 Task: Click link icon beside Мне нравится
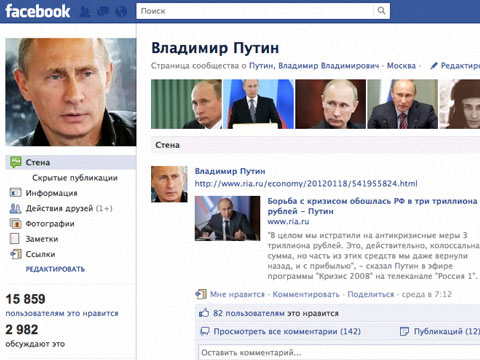(x=201, y=294)
